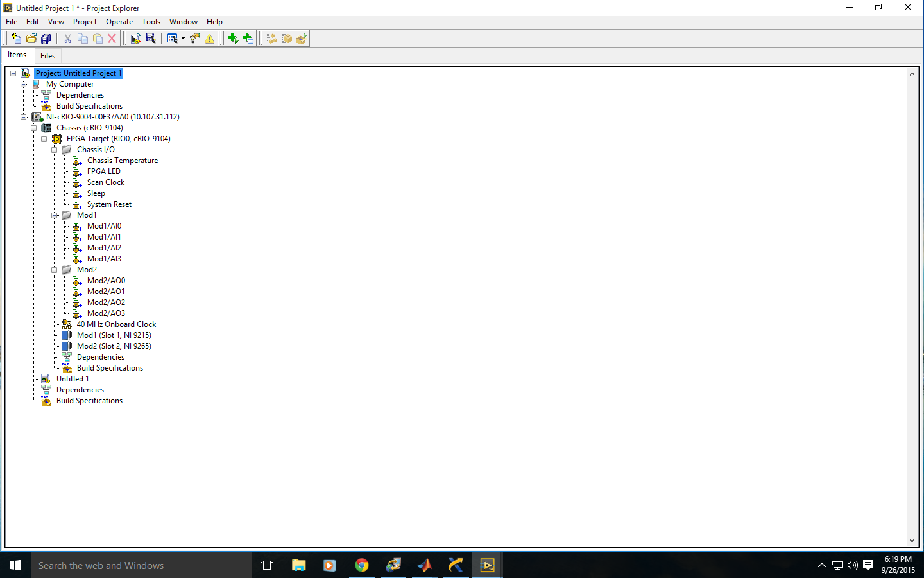Open MATLAB from the taskbar
The width and height of the screenshot is (924, 578).
pyautogui.click(x=425, y=565)
